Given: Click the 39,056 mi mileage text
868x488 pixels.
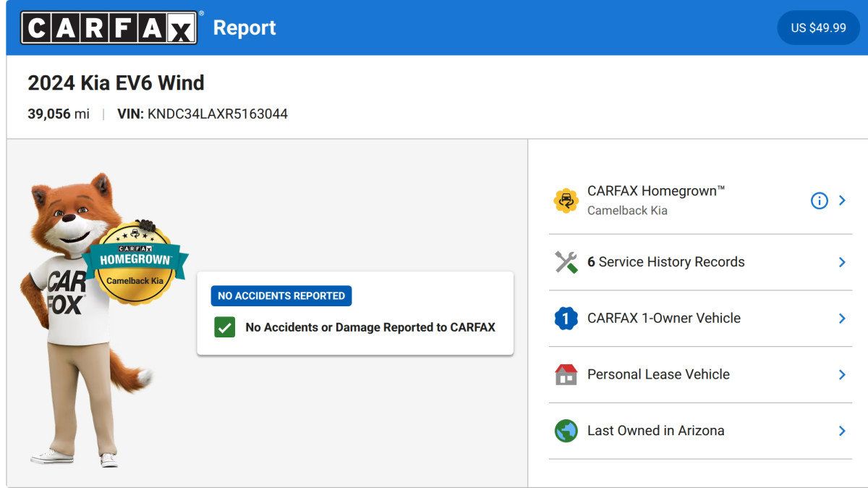Looking at the screenshot, I should tap(59, 114).
